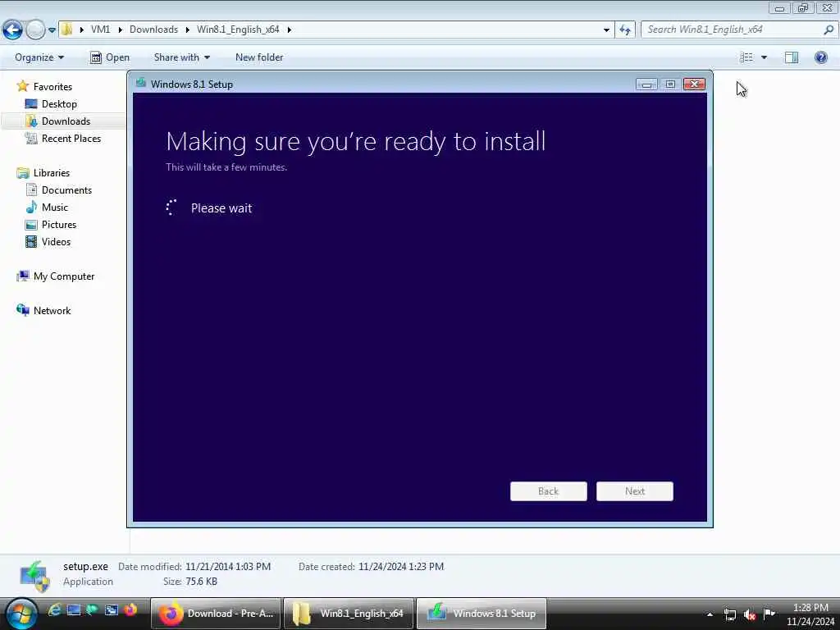This screenshot has height=630, width=840.
Task: Select Network in the navigation pane
Action: point(52,311)
